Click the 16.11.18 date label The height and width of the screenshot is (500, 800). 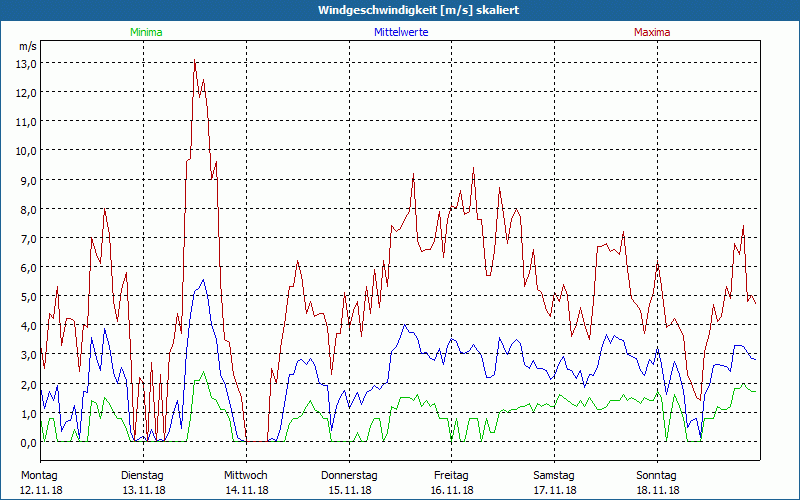pyautogui.click(x=452, y=490)
